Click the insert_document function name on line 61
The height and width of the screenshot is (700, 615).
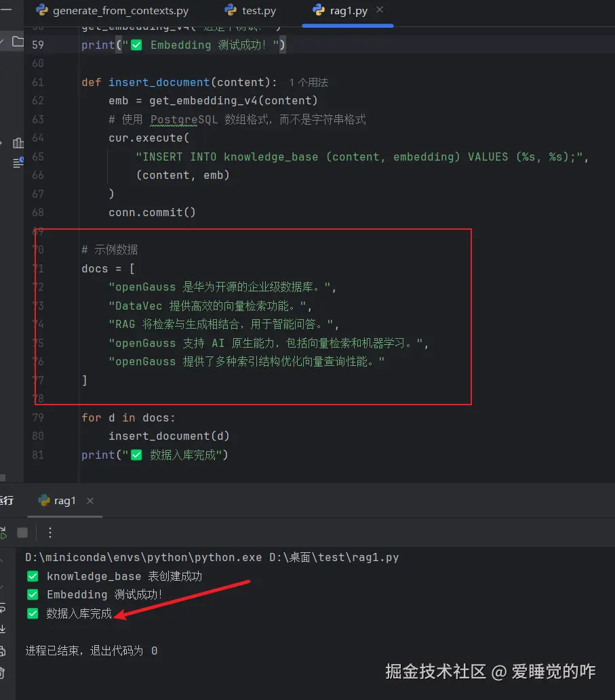[x=159, y=83]
